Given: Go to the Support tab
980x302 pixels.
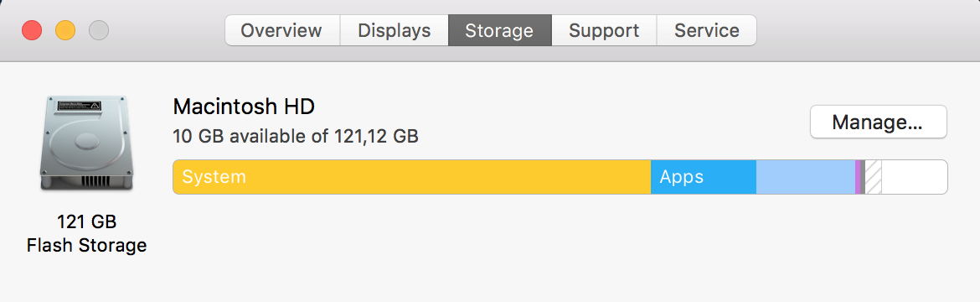Looking at the screenshot, I should [x=604, y=31].
